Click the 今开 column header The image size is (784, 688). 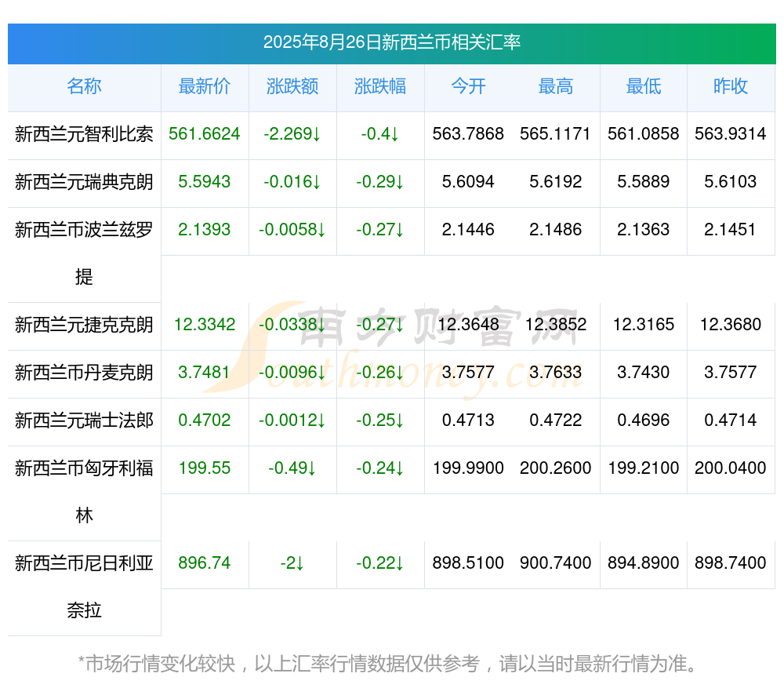(468, 86)
